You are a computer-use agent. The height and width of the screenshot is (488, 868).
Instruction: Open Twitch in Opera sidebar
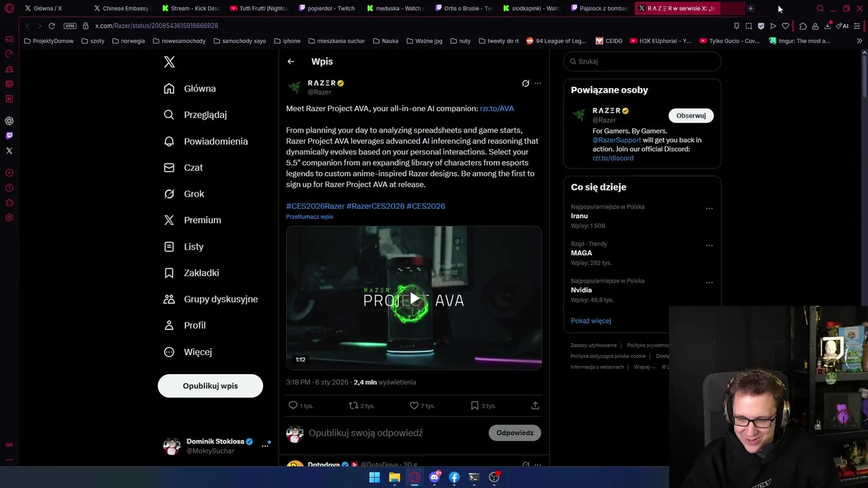(9, 136)
